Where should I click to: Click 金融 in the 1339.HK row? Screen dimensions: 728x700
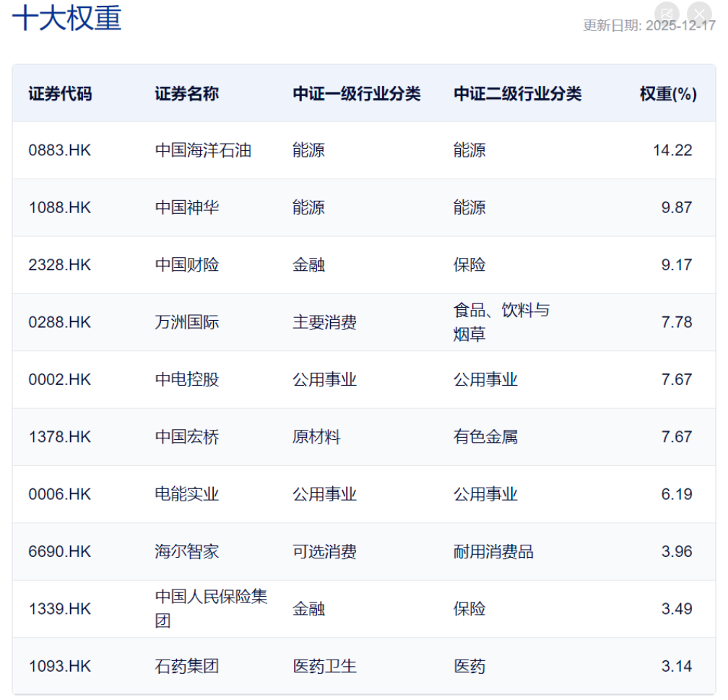tap(308, 609)
